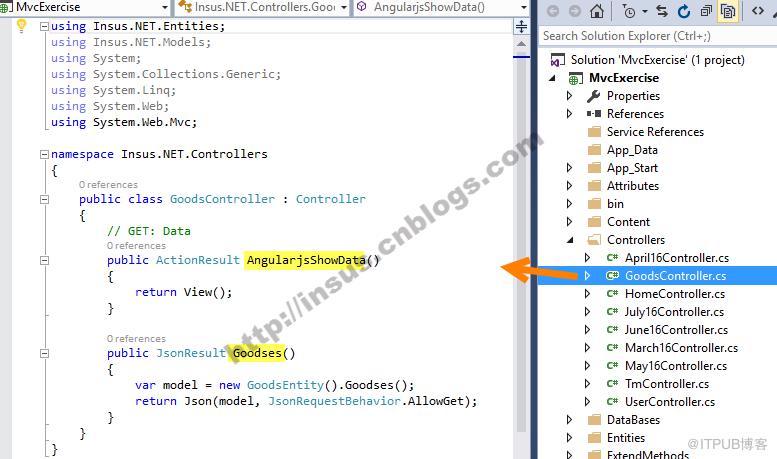This screenshot has width=777, height=459.
Task: Expand the Content folder
Action: point(569,222)
